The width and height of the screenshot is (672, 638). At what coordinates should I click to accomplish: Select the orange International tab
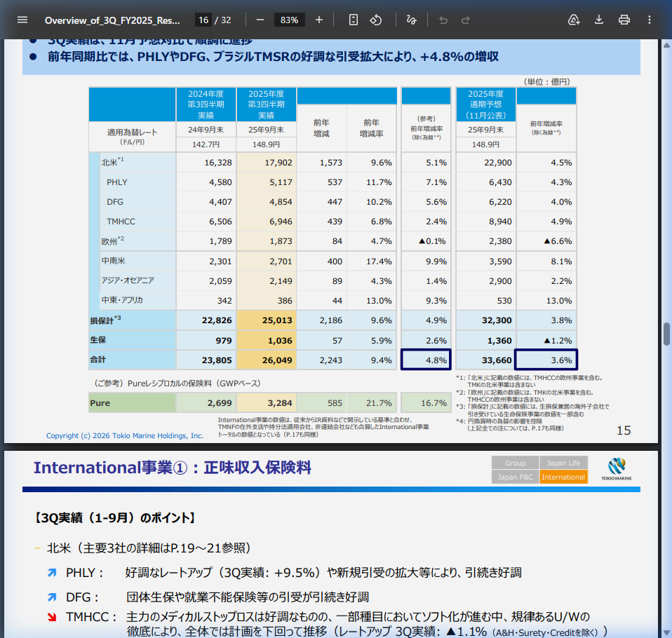tap(563, 477)
